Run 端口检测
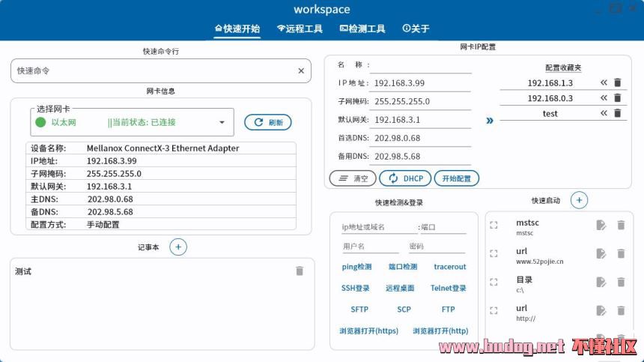Viewport: 644px width, 362px height. point(403,267)
